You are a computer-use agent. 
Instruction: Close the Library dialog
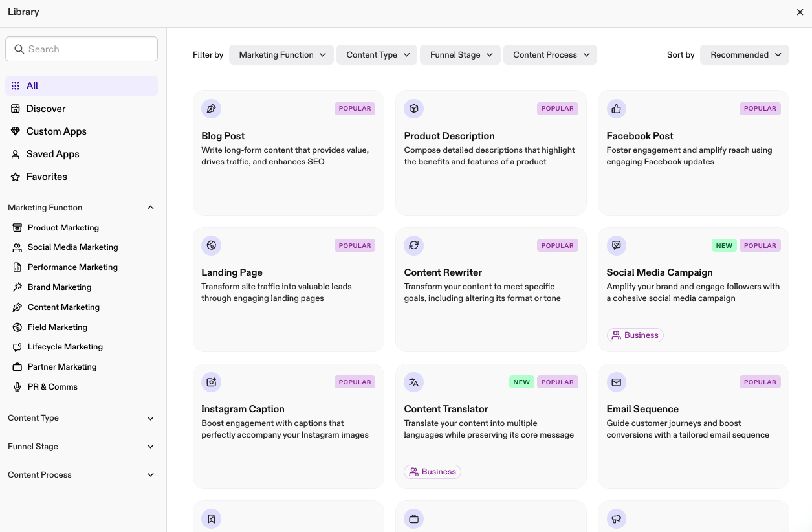(x=800, y=12)
